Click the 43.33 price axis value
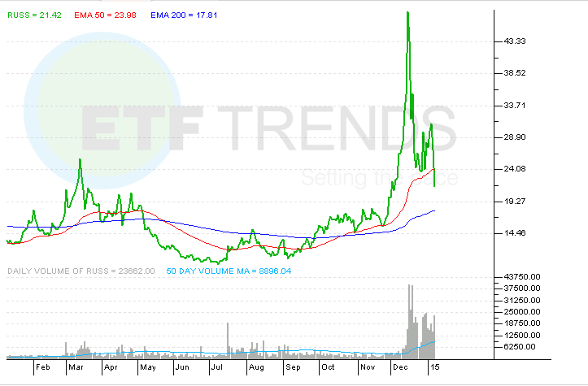Viewport: 588px width, 386px height. coord(515,41)
